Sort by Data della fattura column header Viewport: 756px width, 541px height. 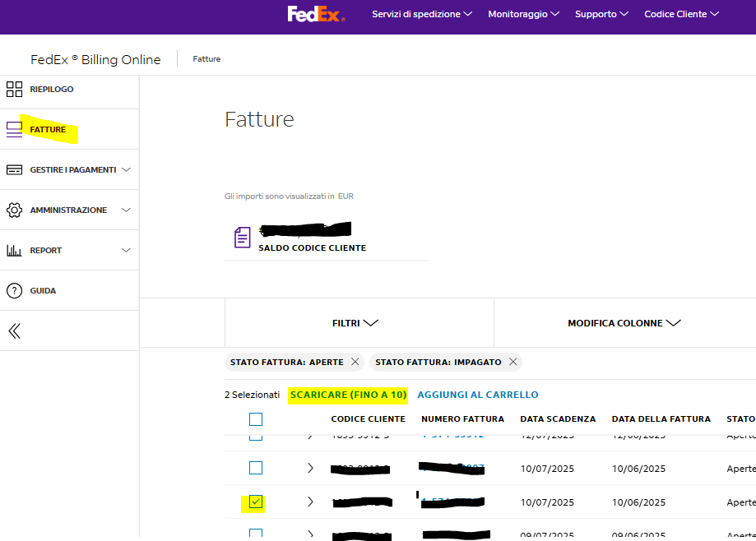point(661,418)
